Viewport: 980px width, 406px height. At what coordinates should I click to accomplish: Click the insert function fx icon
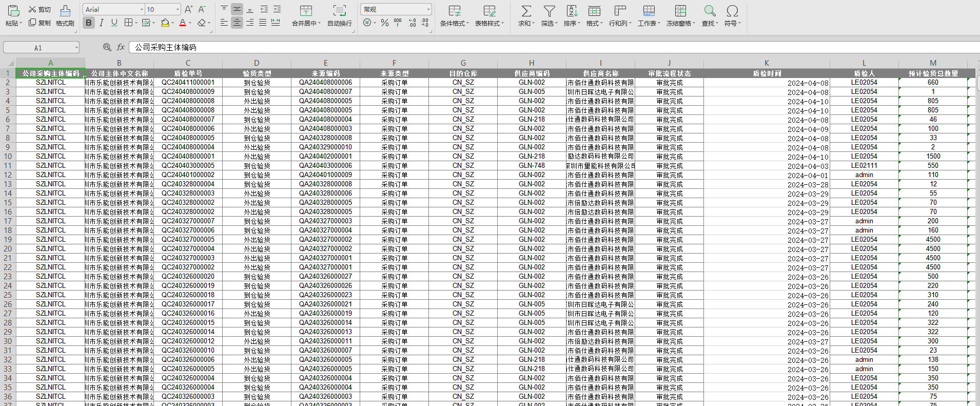point(121,47)
